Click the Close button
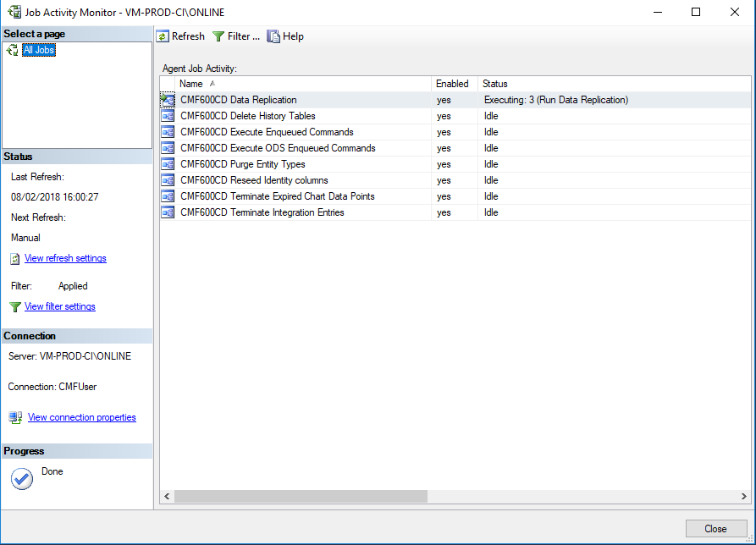 (x=716, y=529)
